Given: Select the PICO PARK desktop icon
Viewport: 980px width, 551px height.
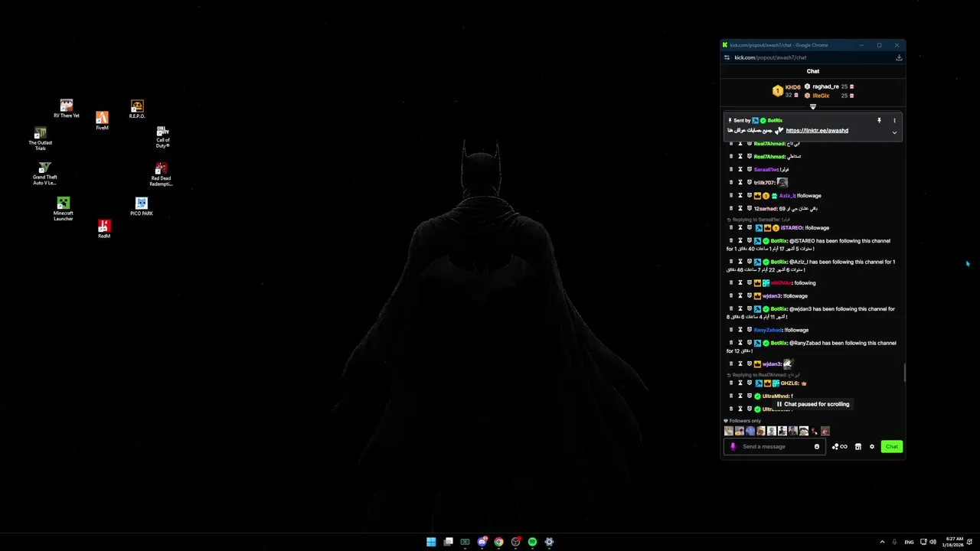Looking at the screenshot, I should (x=142, y=207).
